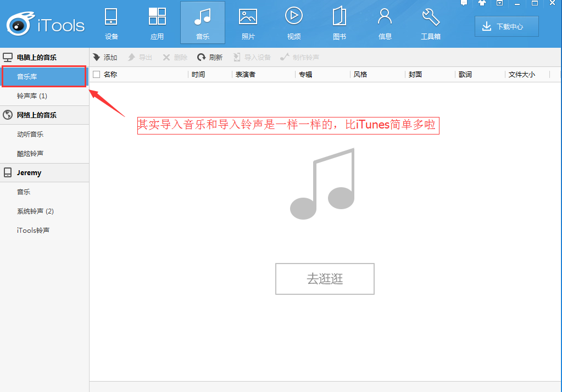Sort by the 专辑 column header
The height and width of the screenshot is (392, 562).
pos(305,75)
